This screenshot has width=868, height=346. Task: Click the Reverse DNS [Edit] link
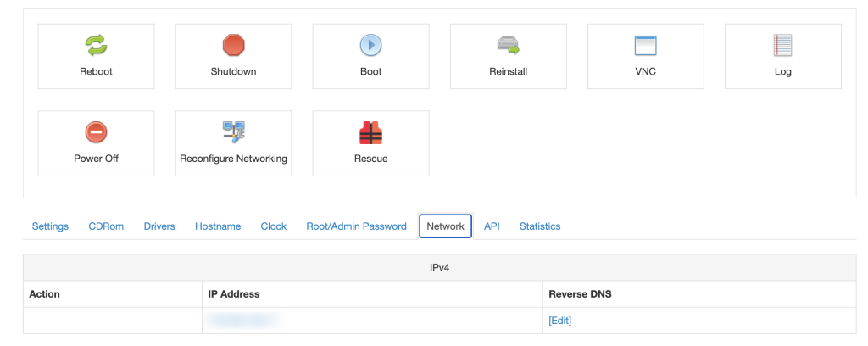(x=559, y=321)
